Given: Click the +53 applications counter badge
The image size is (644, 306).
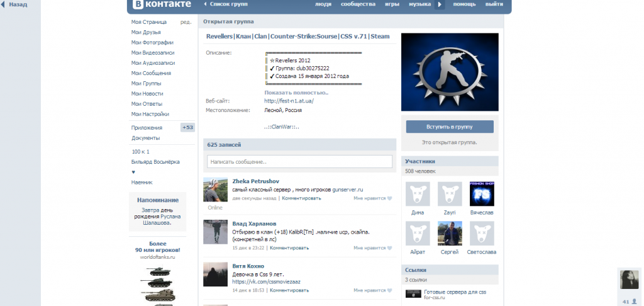Looking at the screenshot, I should point(187,127).
